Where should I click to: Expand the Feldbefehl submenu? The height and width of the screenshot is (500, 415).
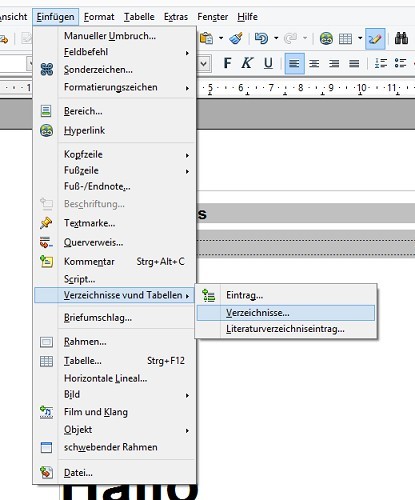tap(115, 52)
